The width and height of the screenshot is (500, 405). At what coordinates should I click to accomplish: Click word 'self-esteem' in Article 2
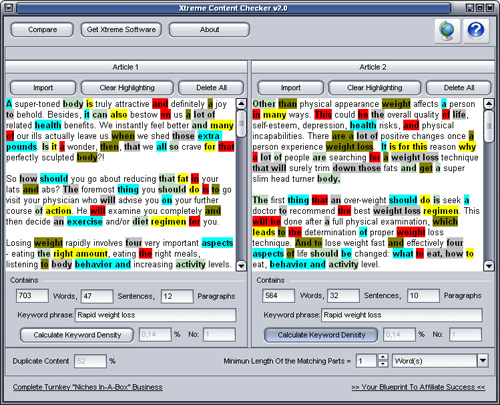pos(276,125)
